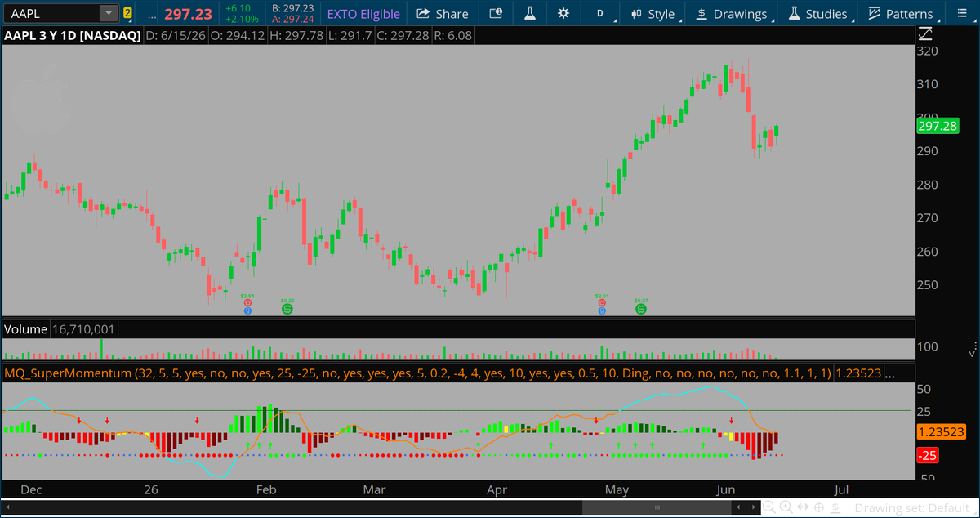Screen dimensions: 980x518
Task: Click the A: 297.24 ask price
Action: 292,19
